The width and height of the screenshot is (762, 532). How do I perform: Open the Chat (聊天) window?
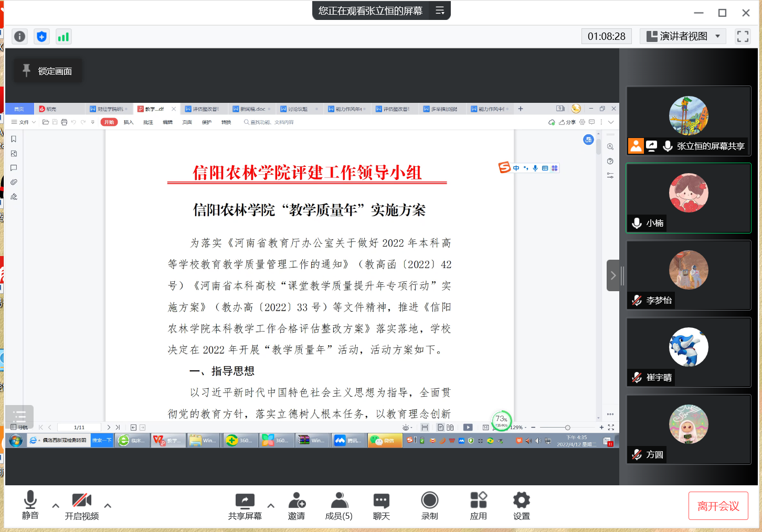tap(381, 505)
